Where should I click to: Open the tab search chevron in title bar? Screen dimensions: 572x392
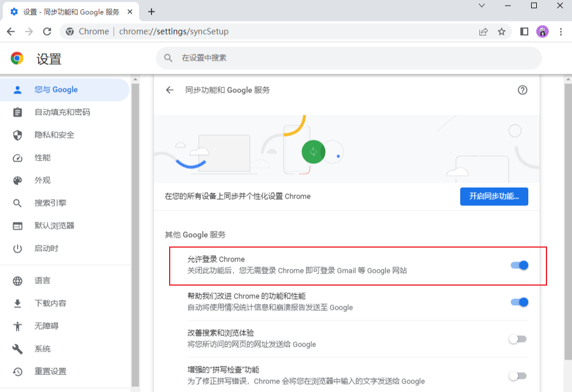pos(482,6)
